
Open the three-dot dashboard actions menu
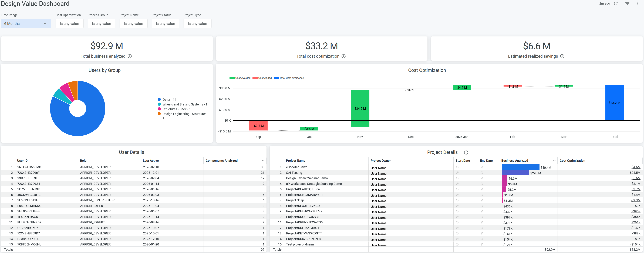(638, 4)
